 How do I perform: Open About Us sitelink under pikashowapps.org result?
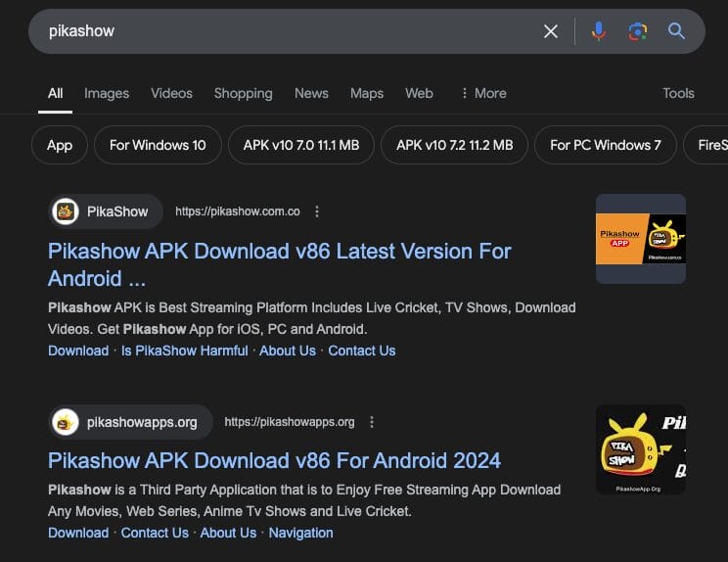228,533
